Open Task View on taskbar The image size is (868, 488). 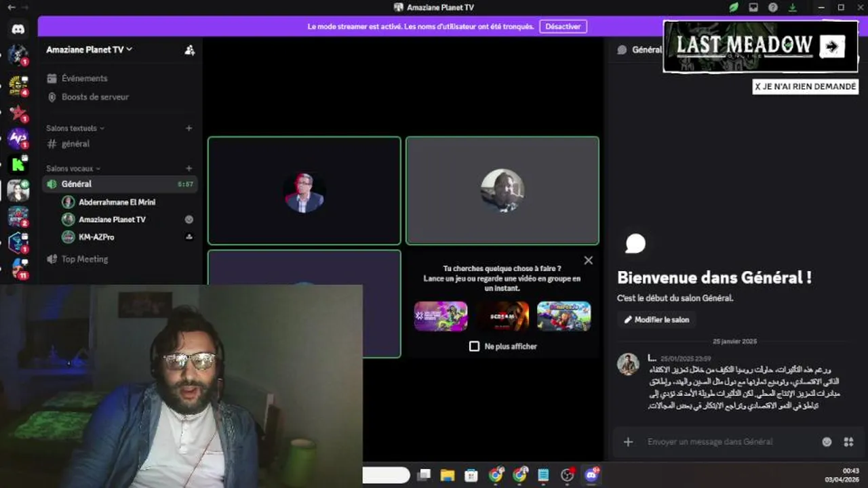click(x=424, y=475)
